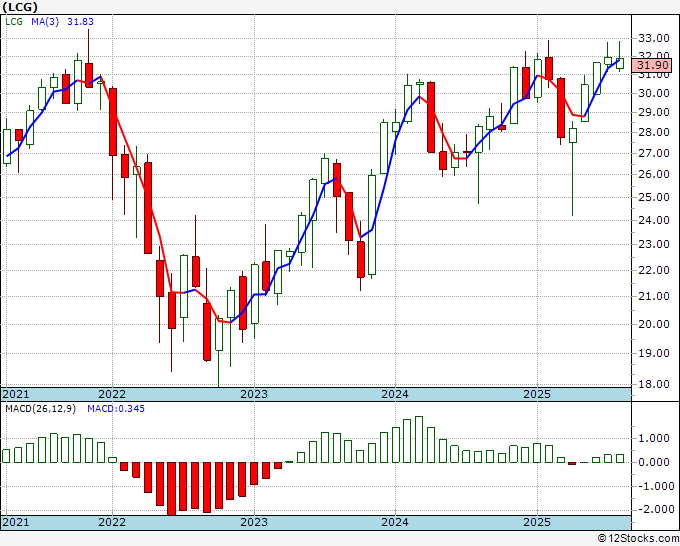Screen dimensions: 680x546
Task: Click 2021 on the MACD panel timeline
Action: [16, 522]
